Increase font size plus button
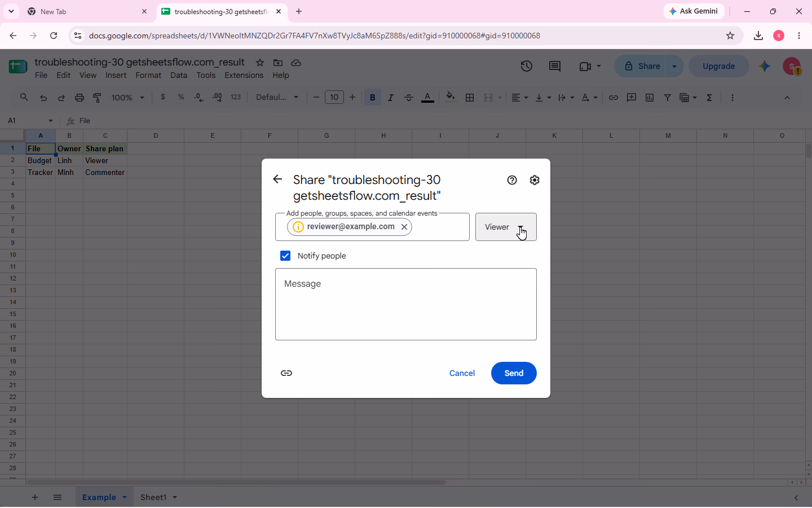Screen dimensions: 812x508 tap(352, 97)
